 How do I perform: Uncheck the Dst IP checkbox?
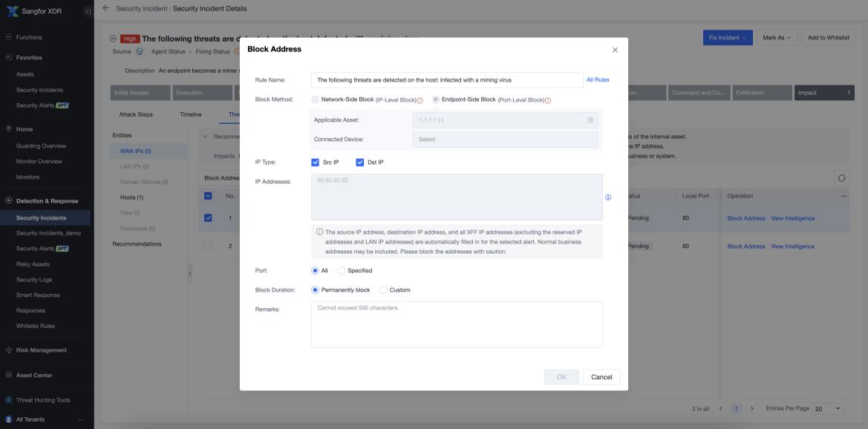tap(360, 163)
